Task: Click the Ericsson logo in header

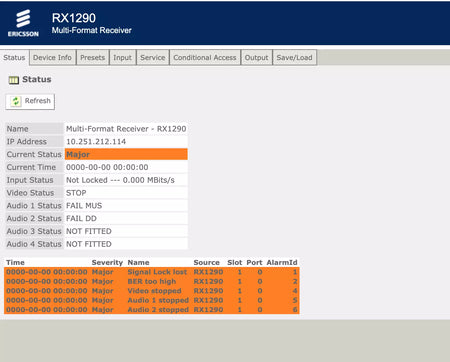Action: [23, 23]
